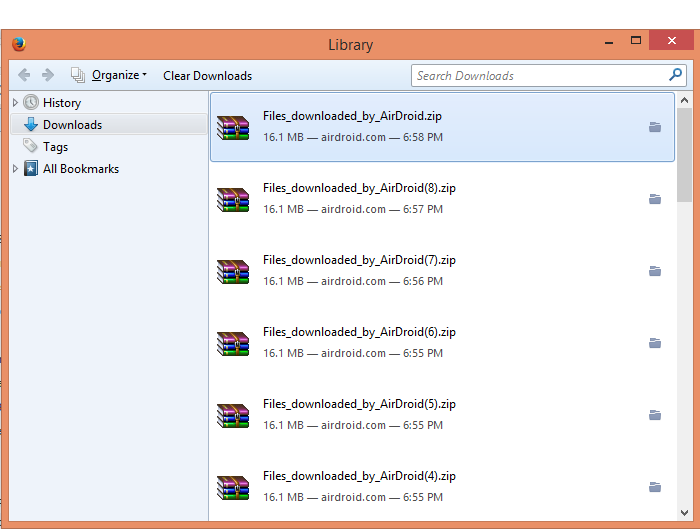
Task: Open containing folder for Files_downloaded_by_AirDroid(5).zip
Action: [x=655, y=415]
